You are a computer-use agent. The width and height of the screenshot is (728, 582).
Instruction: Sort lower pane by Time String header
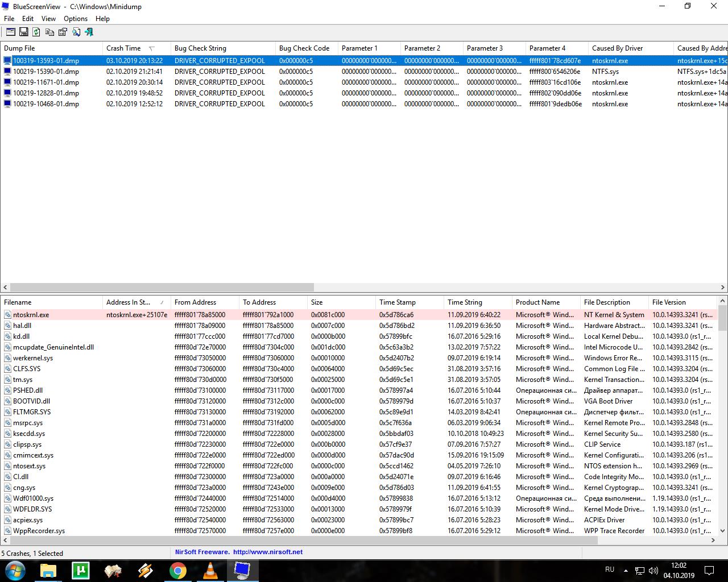[x=478, y=302]
